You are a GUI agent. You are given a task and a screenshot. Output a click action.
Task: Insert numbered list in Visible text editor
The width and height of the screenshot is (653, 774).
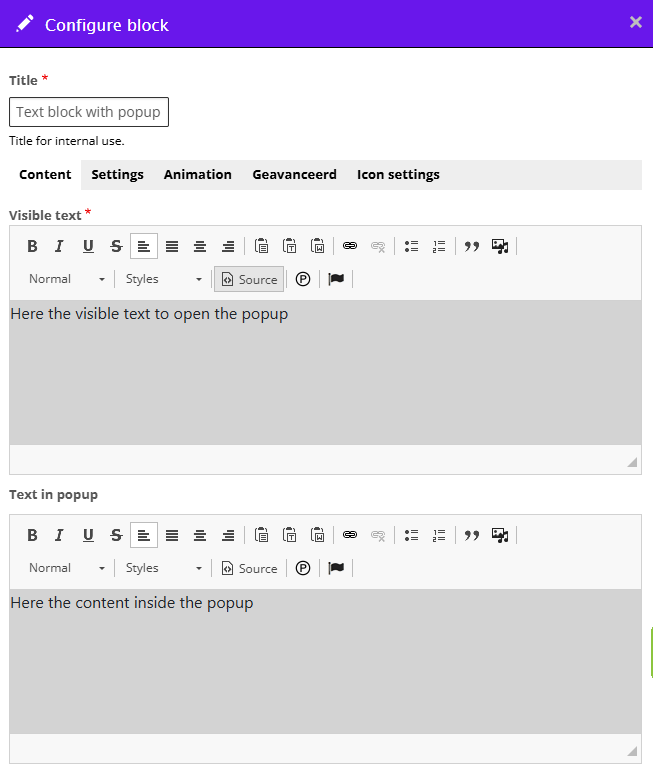click(x=439, y=246)
